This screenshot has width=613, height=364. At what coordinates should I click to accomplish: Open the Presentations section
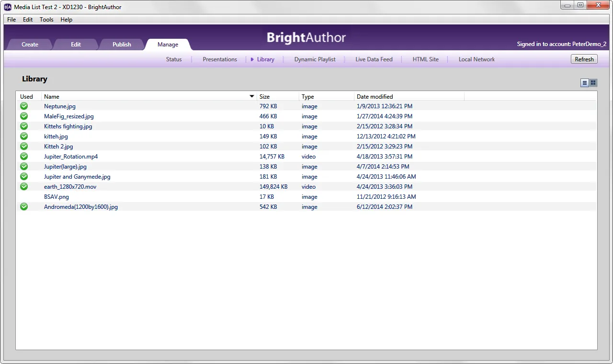pos(220,59)
